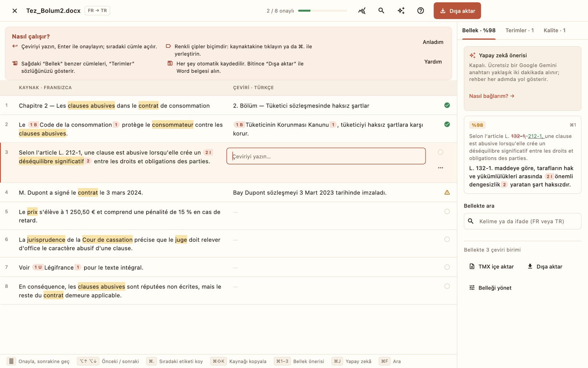Click the warning triangle on segment 4

[x=447, y=192]
